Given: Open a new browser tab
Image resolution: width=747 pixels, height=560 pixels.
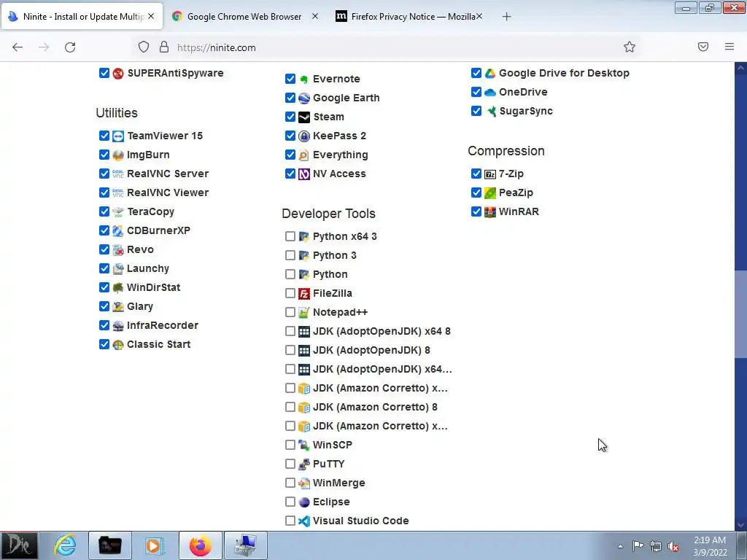Looking at the screenshot, I should tap(506, 17).
